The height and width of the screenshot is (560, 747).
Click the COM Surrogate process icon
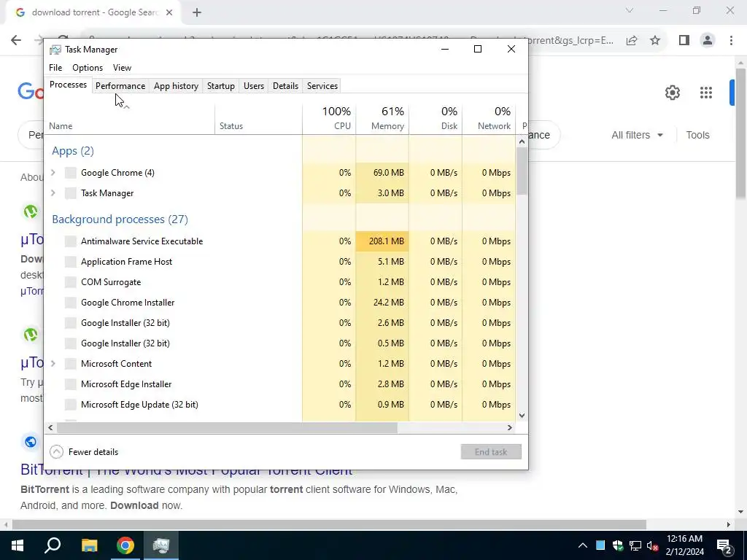(x=71, y=282)
